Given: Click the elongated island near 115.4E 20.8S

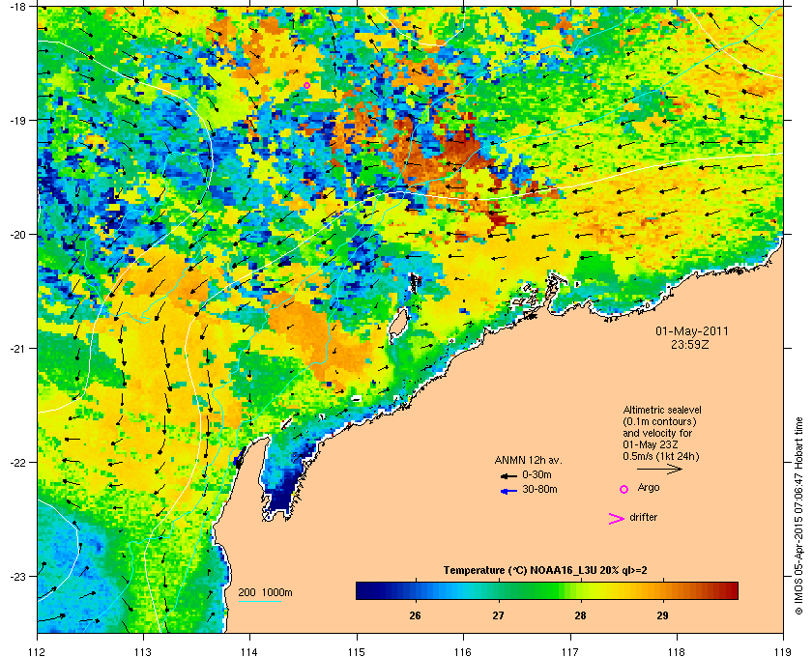Looking at the screenshot, I should pos(397,327).
